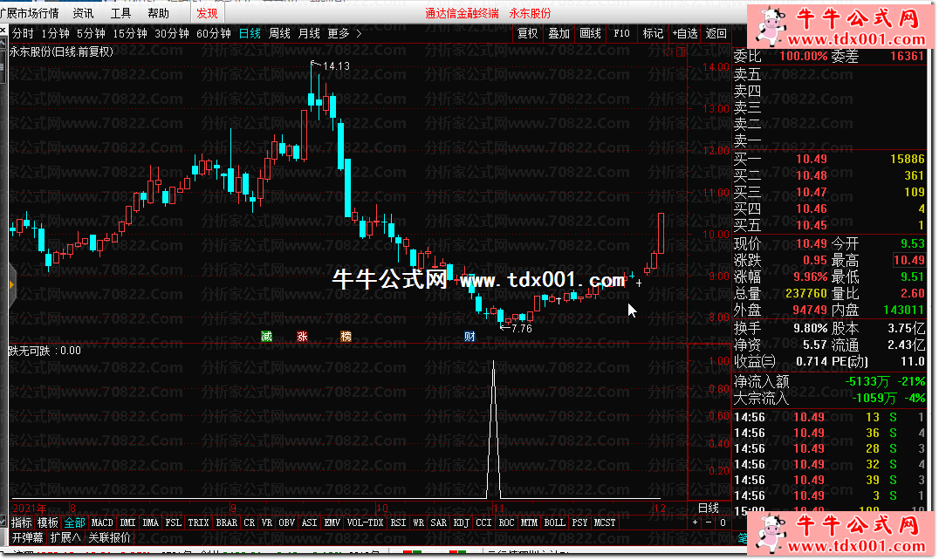939x560 pixels.
Task: Apply the WR indicator
Action: (419, 522)
